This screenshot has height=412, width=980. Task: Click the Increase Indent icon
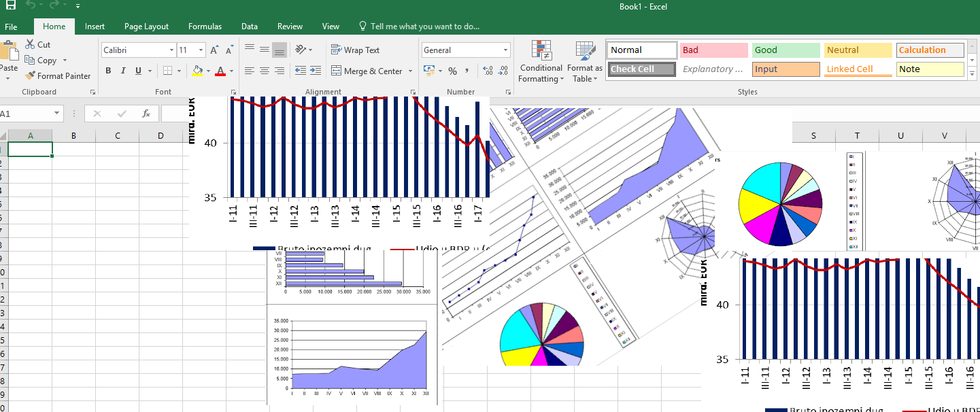(315, 71)
